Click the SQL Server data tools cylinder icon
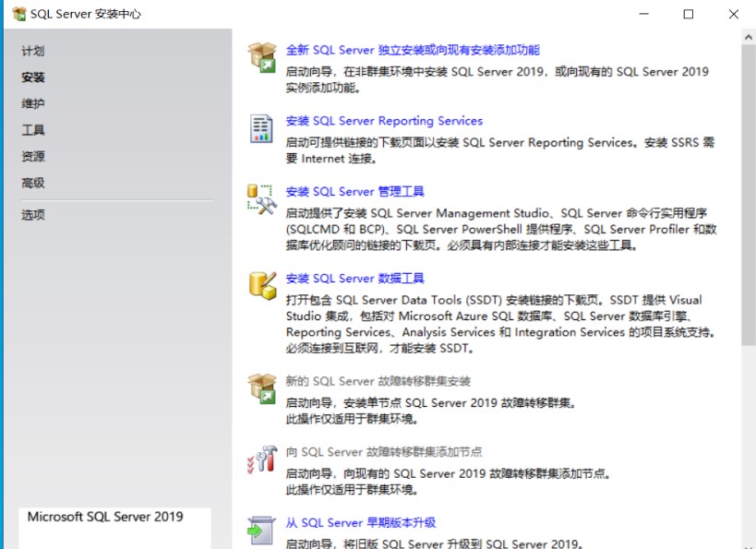The height and width of the screenshot is (549, 756). (263, 285)
